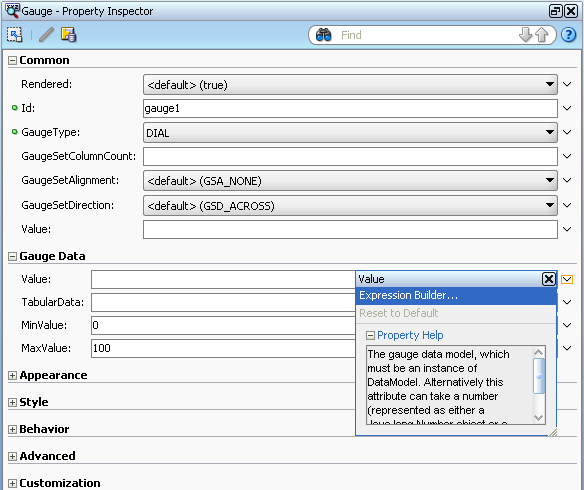Screen dimensions: 584x490
Task: Click the property help description text
Action: coord(450,385)
